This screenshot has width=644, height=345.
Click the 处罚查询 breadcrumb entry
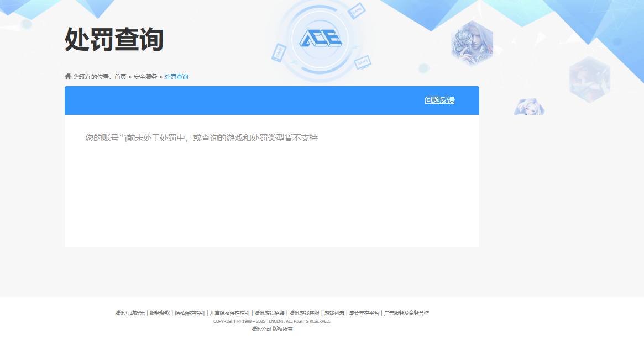coord(175,76)
